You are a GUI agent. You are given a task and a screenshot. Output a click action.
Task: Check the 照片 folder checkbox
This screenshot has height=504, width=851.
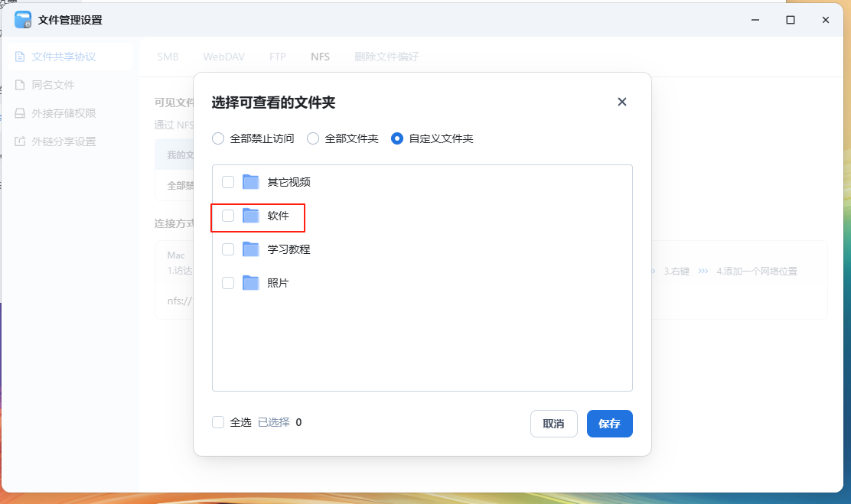(x=228, y=283)
